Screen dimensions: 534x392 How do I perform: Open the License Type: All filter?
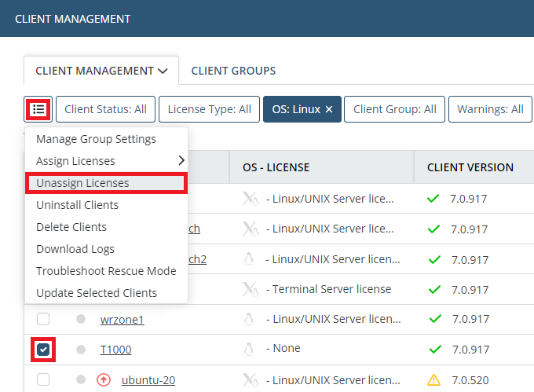click(209, 109)
